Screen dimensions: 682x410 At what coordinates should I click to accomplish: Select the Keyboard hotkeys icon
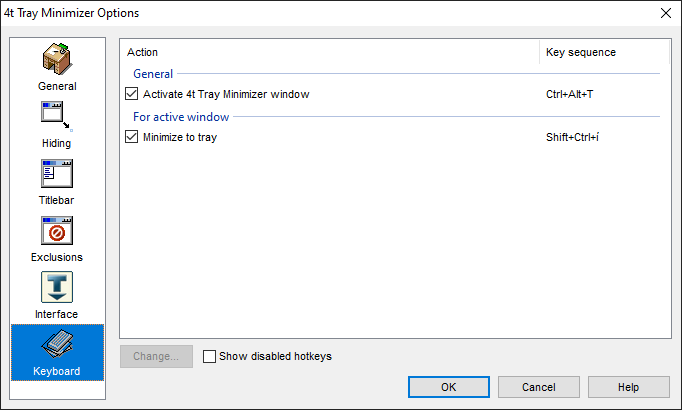(57, 353)
